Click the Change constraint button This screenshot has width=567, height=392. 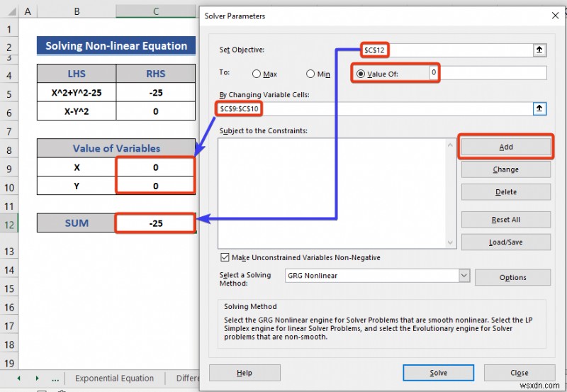coord(506,169)
